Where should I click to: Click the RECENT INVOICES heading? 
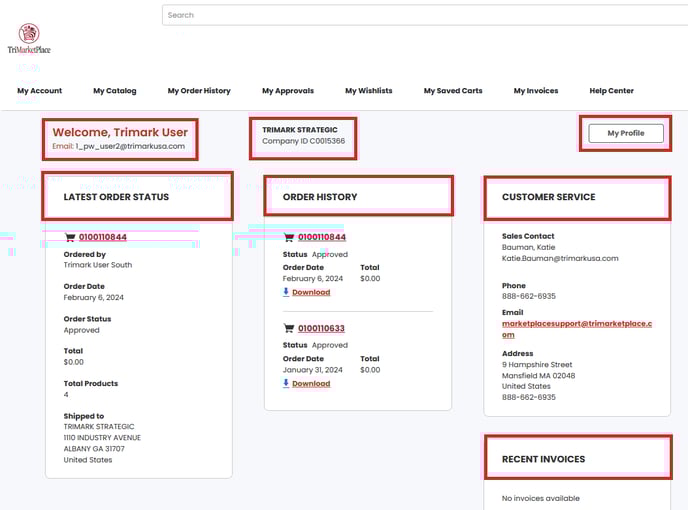(543, 459)
